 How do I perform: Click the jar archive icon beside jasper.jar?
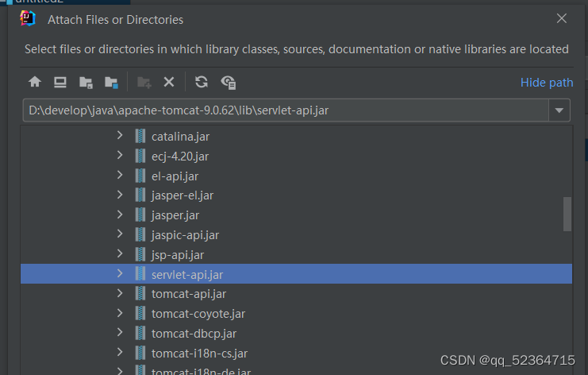click(140, 215)
